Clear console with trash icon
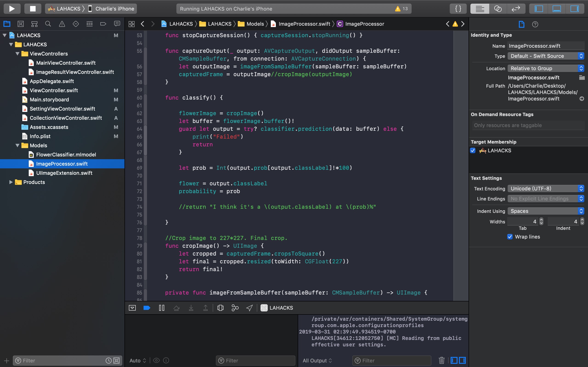The height and width of the screenshot is (367, 588). point(441,360)
